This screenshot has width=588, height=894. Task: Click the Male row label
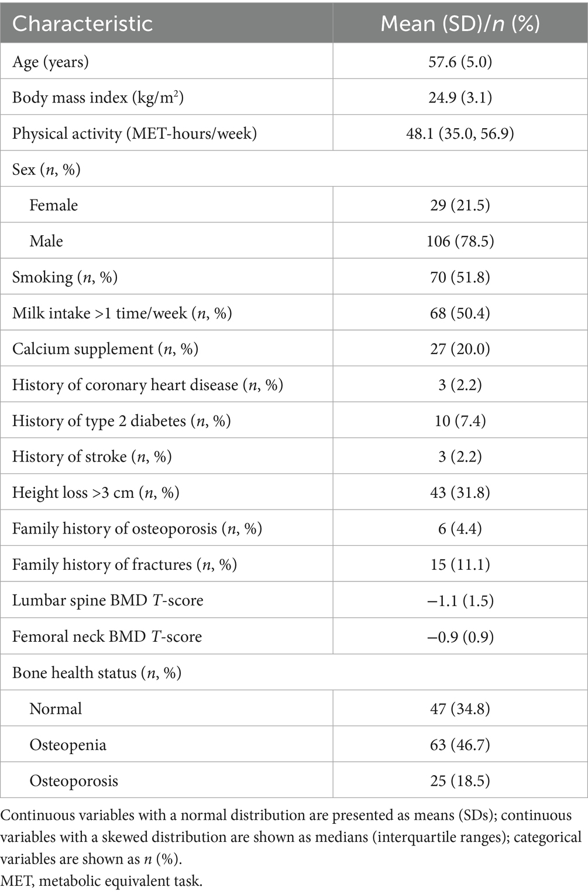[x=46, y=241]
